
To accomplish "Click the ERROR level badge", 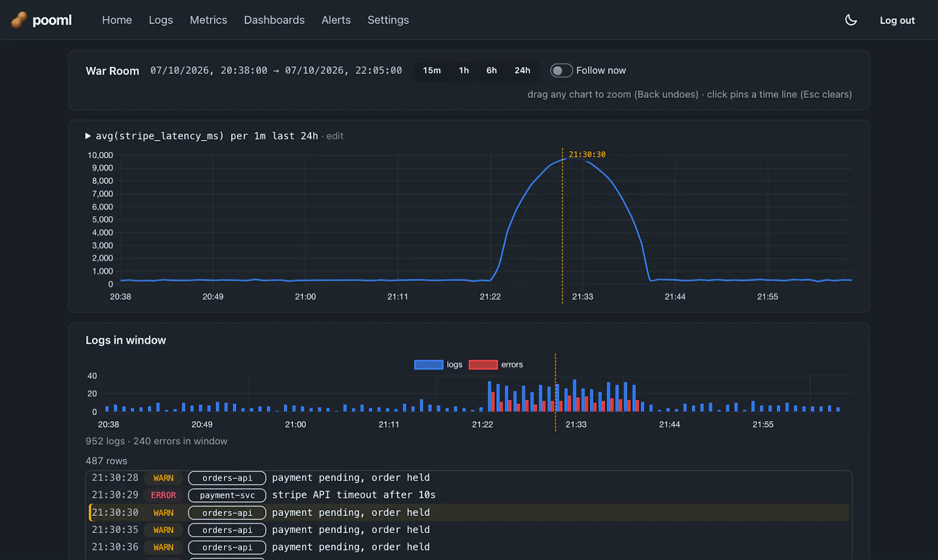I will click(164, 496).
